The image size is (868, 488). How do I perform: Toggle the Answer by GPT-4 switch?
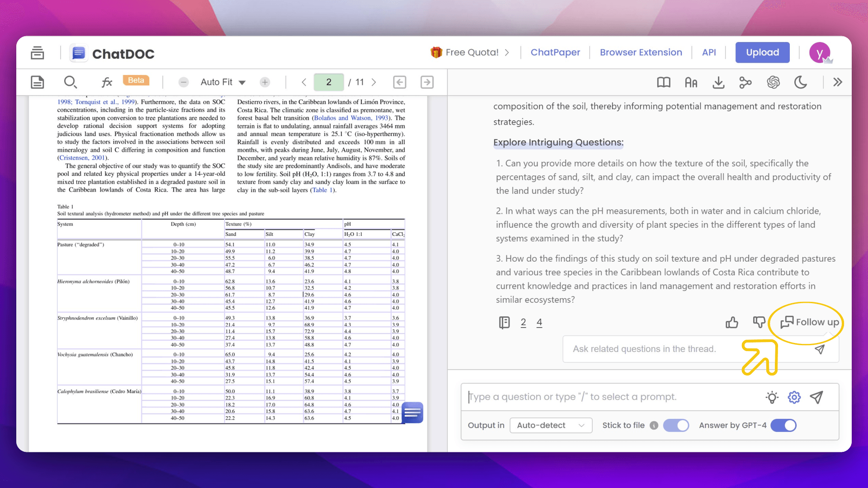tap(784, 425)
